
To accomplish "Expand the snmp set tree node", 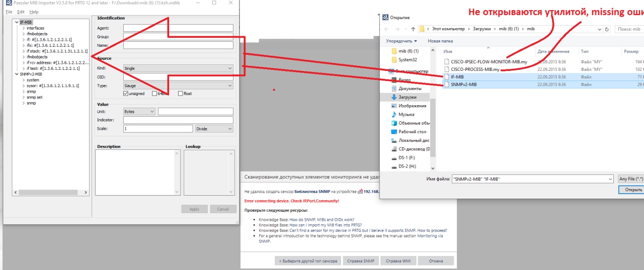I will pos(23,97).
